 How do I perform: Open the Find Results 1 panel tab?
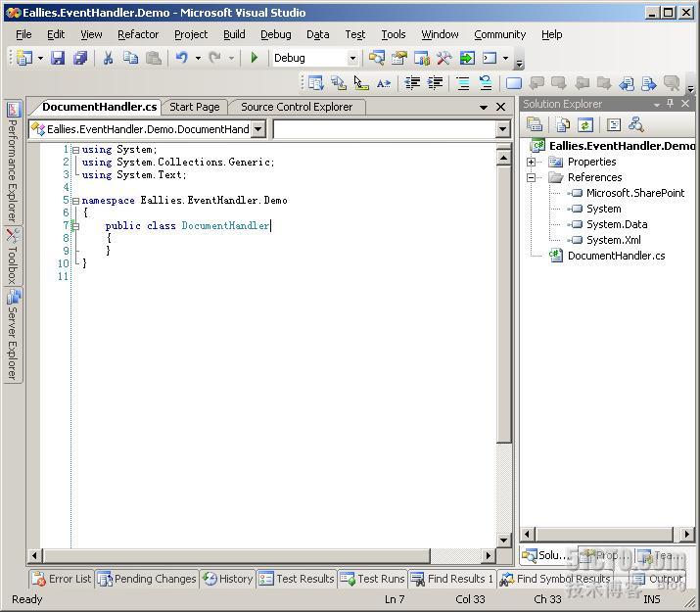[x=452, y=579]
